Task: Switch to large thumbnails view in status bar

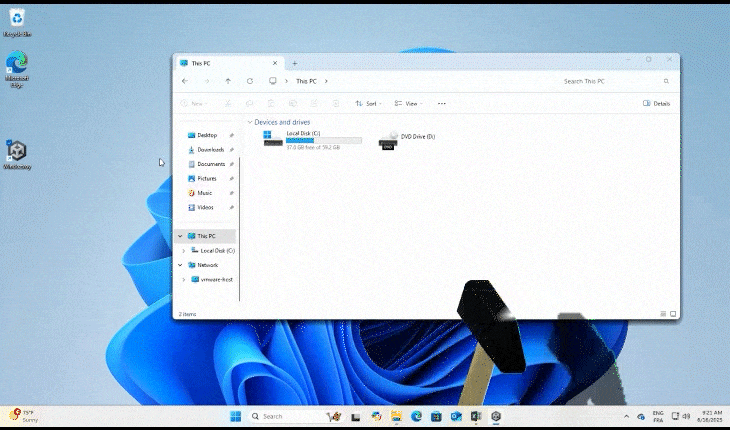Action: [673, 314]
